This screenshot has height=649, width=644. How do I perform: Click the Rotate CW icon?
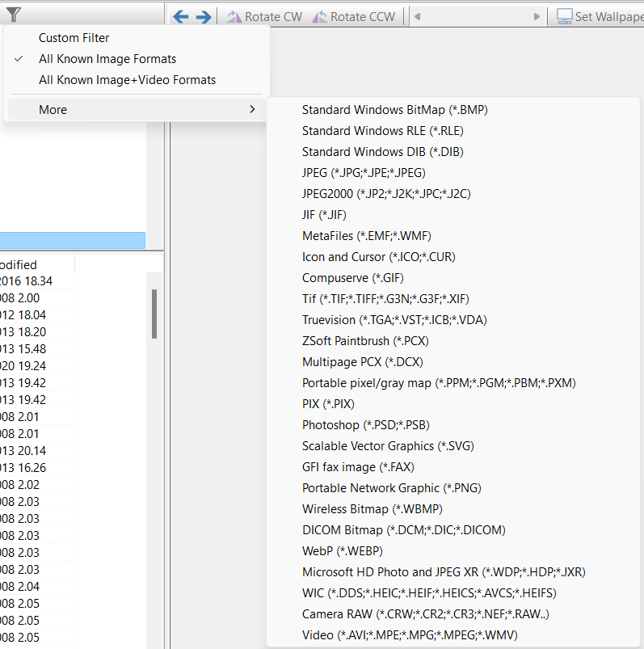234,16
